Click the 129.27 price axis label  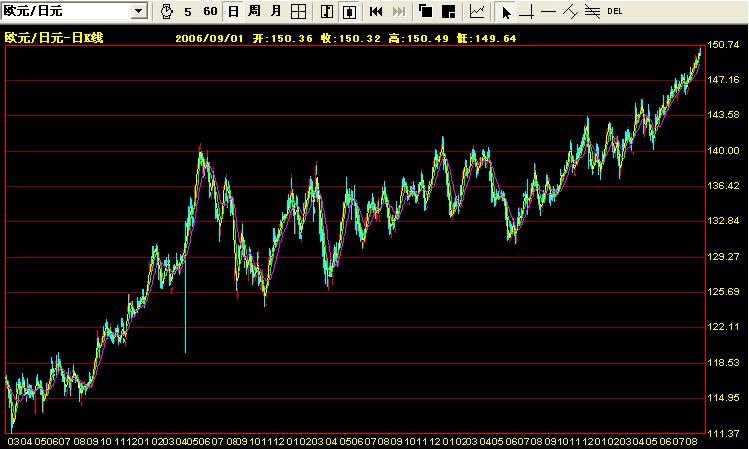(x=723, y=257)
